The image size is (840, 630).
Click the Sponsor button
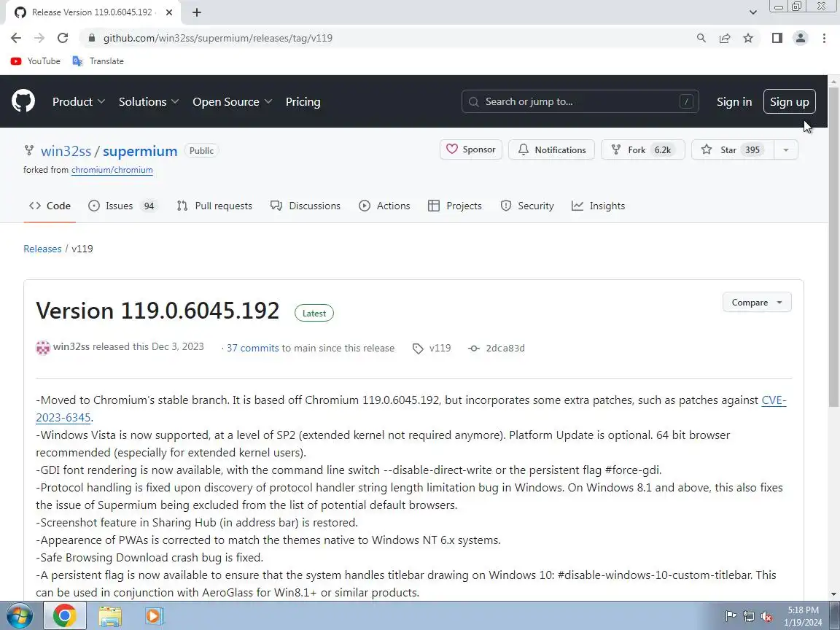[x=471, y=149]
